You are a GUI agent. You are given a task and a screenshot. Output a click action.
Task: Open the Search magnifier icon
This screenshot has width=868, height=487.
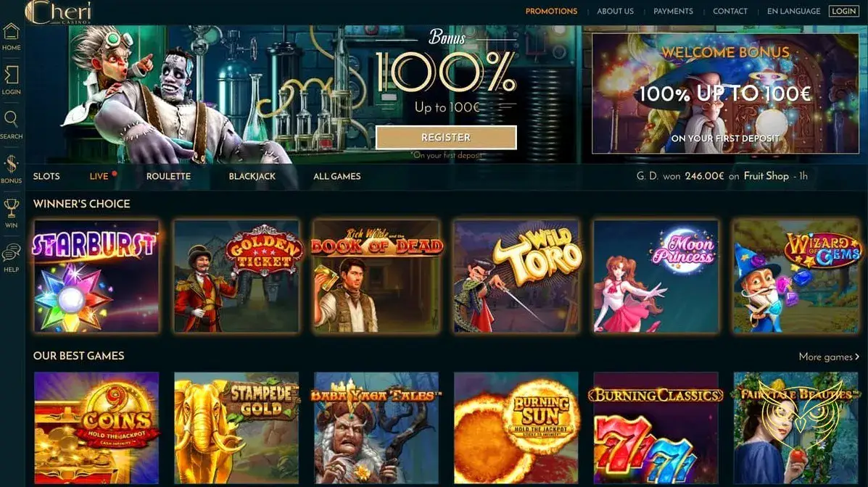[11, 120]
